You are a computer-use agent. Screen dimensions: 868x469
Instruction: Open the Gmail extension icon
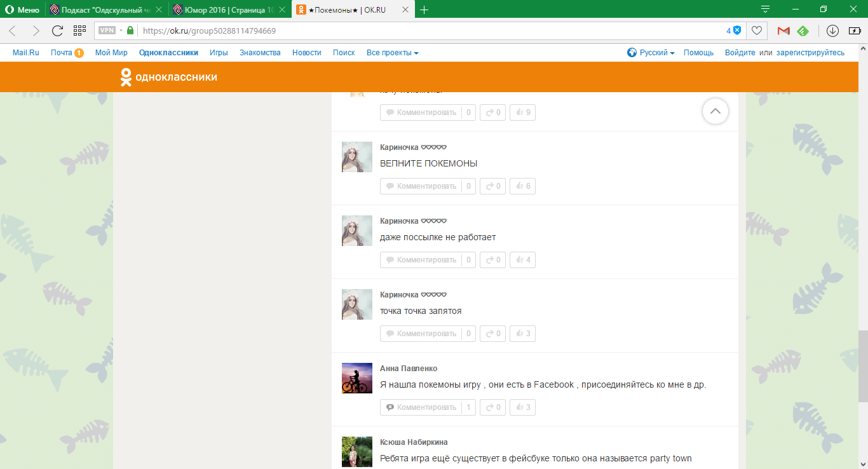click(x=783, y=31)
